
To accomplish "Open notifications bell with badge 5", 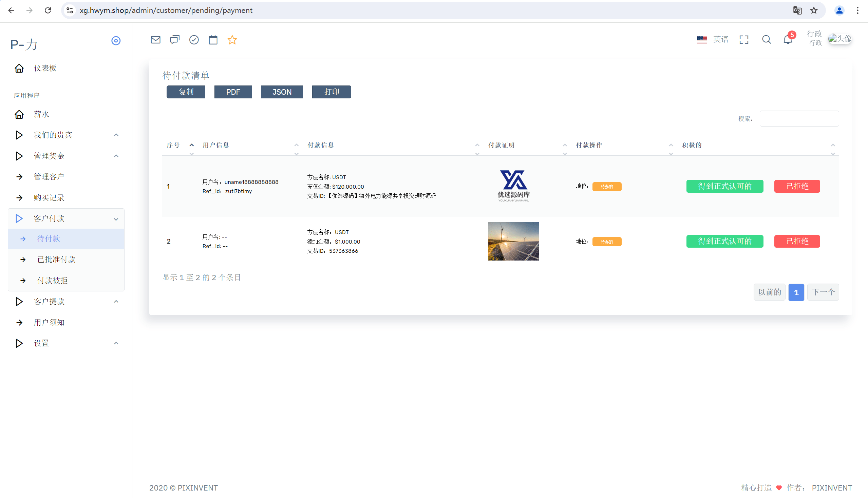I will 788,40.
